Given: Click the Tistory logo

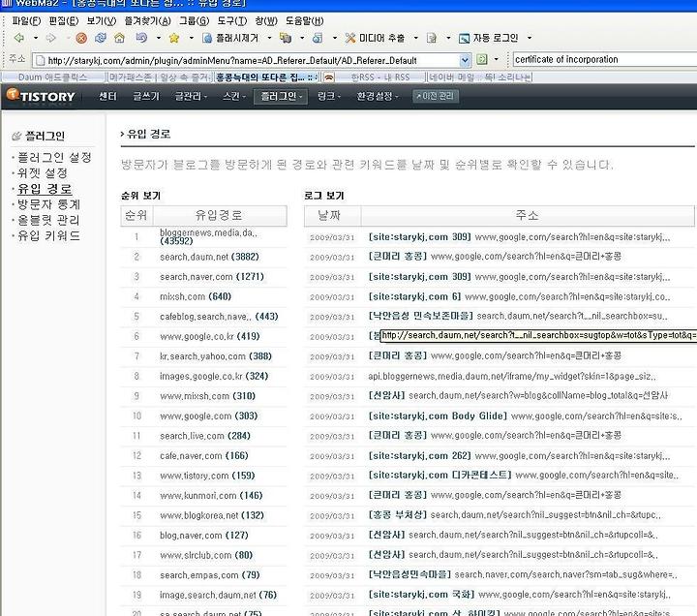Looking at the screenshot, I should point(41,96).
